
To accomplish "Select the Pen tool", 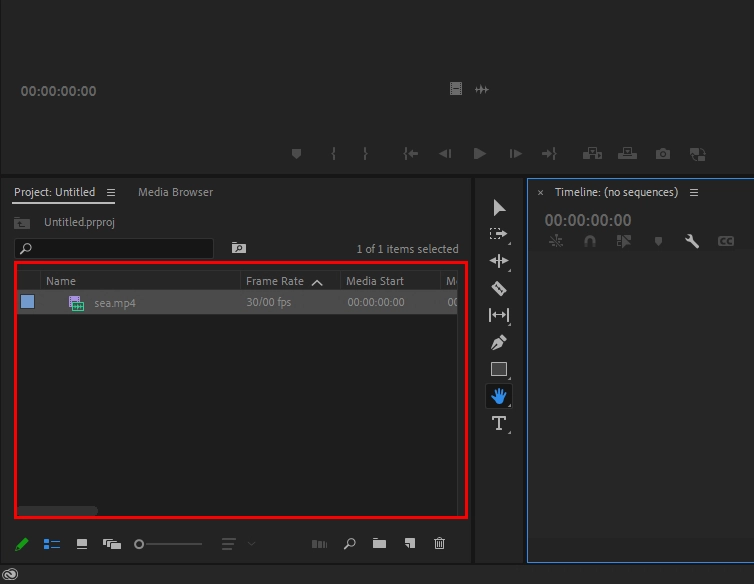I will pyautogui.click(x=499, y=343).
